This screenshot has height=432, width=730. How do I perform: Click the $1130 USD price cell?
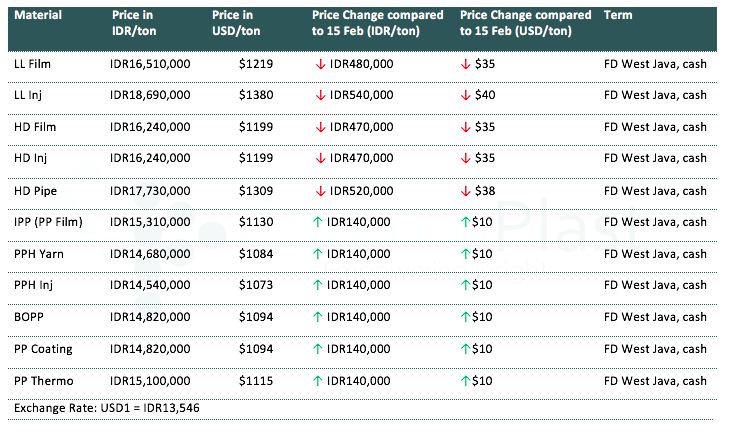point(255,222)
